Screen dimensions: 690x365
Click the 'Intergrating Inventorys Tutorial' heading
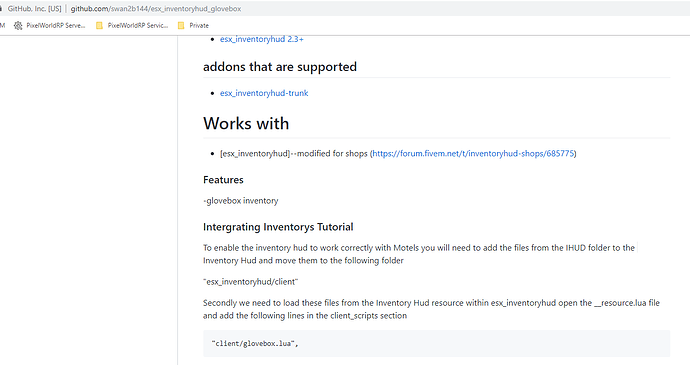point(278,227)
